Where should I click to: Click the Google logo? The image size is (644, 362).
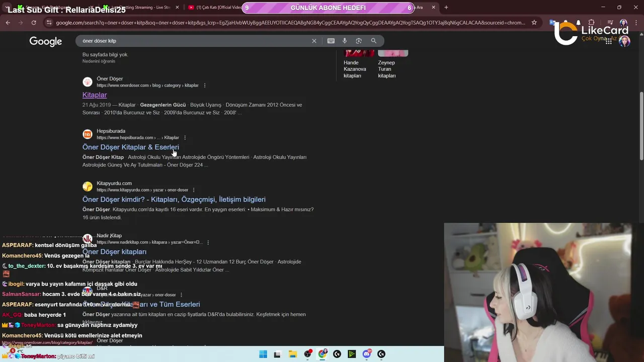(x=46, y=41)
